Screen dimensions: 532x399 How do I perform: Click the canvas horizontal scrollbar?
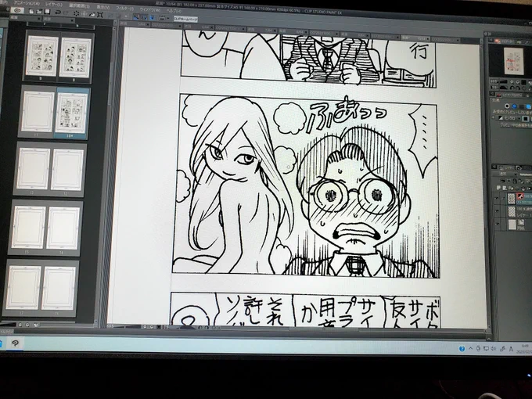point(325,329)
